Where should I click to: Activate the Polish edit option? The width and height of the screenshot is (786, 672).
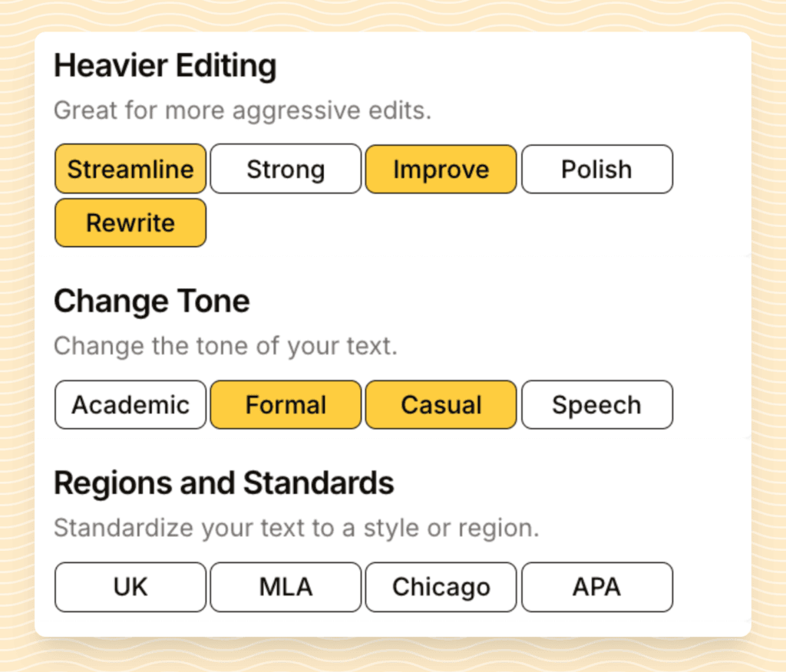[596, 169]
